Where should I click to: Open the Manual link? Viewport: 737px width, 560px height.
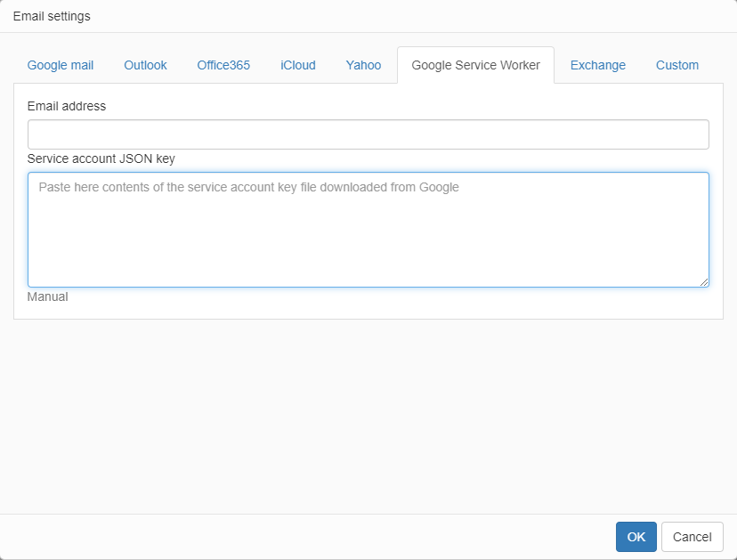point(47,296)
